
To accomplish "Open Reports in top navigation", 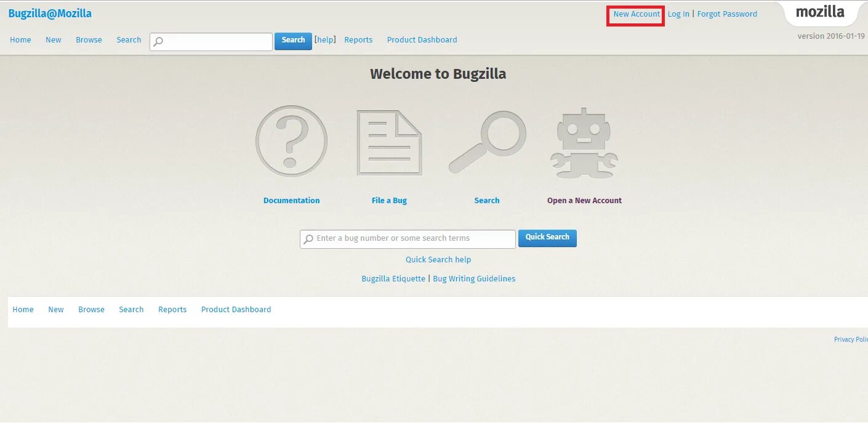I will point(358,40).
